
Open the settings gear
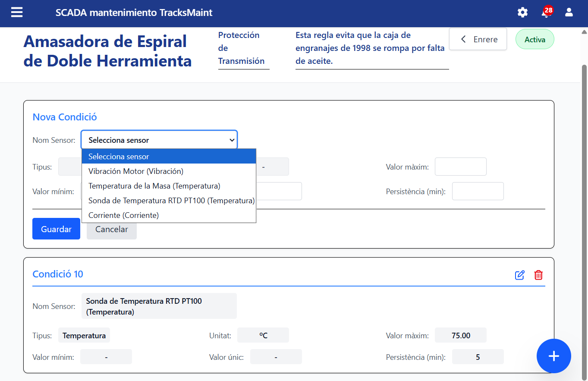tap(522, 13)
